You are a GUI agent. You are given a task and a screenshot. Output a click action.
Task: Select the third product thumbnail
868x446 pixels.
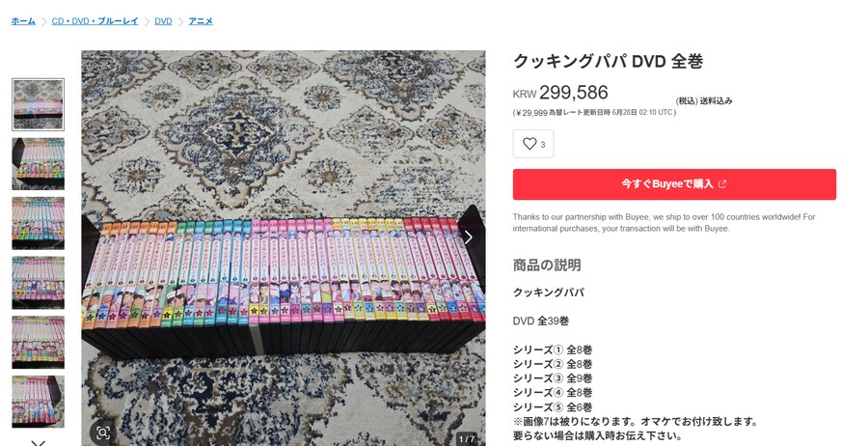click(x=39, y=223)
